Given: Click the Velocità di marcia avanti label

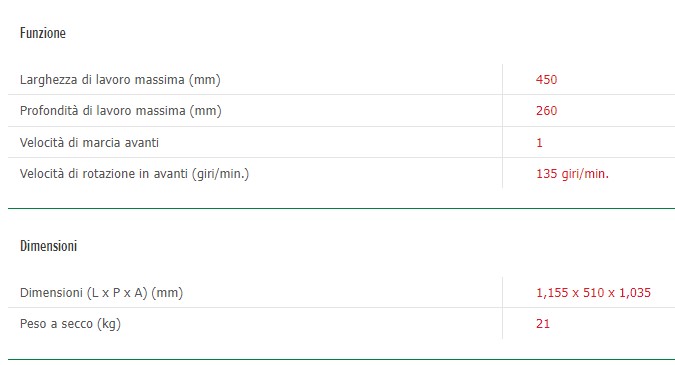Looking at the screenshot, I should [x=89, y=142].
